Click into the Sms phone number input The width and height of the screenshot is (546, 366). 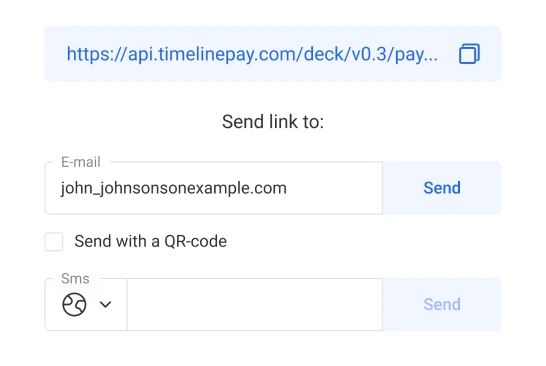pos(255,304)
